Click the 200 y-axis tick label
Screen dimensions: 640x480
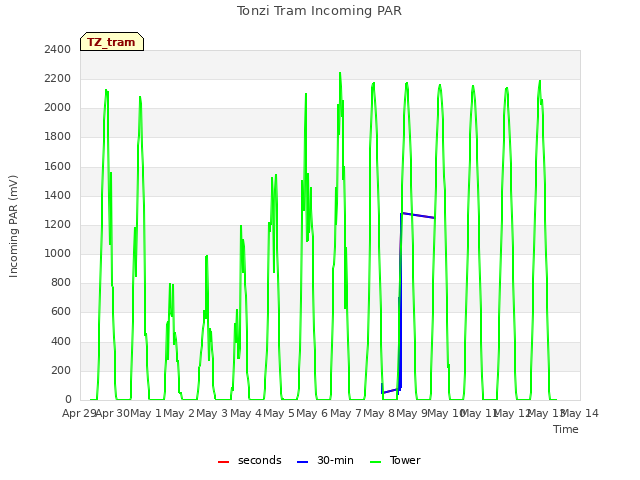[61, 370]
